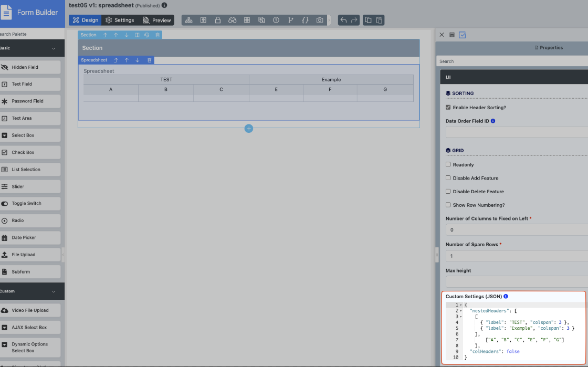This screenshot has width=588, height=367.
Task: Click the binoculars icon in the toolbar
Action: click(x=232, y=20)
